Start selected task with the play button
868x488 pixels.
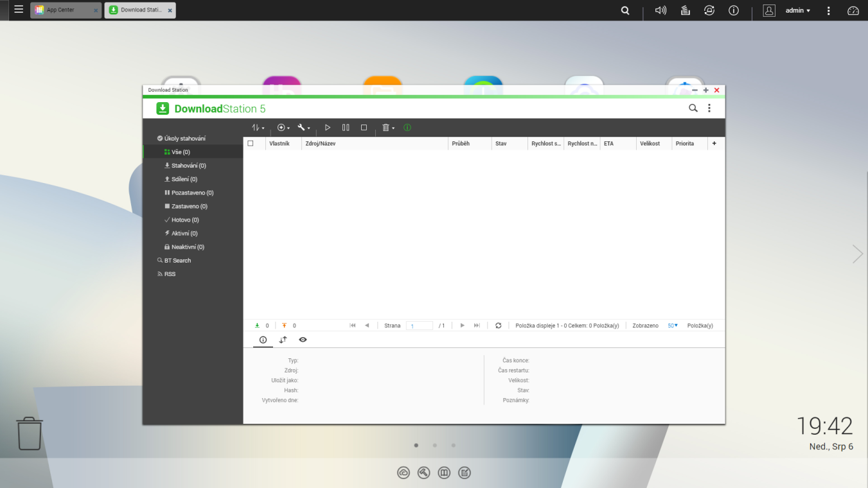point(328,128)
